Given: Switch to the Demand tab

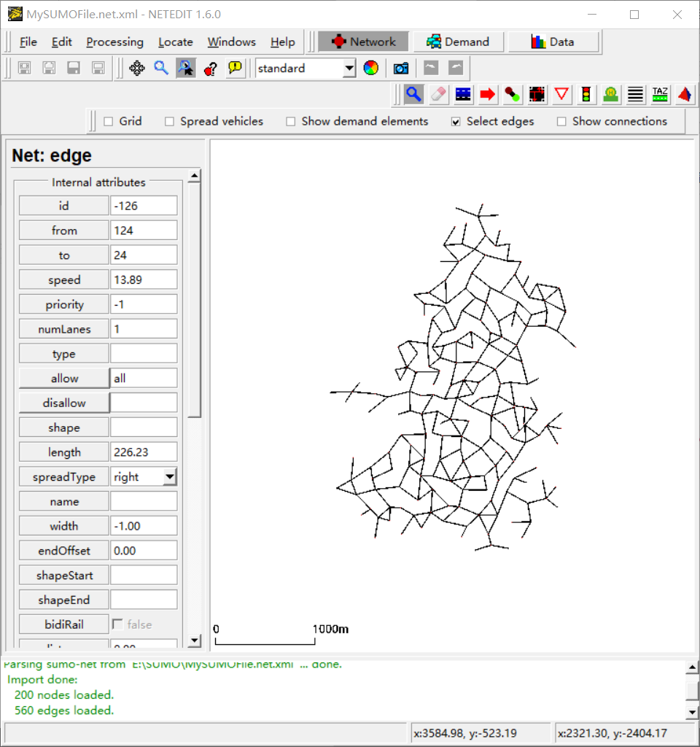Looking at the screenshot, I should pos(458,42).
